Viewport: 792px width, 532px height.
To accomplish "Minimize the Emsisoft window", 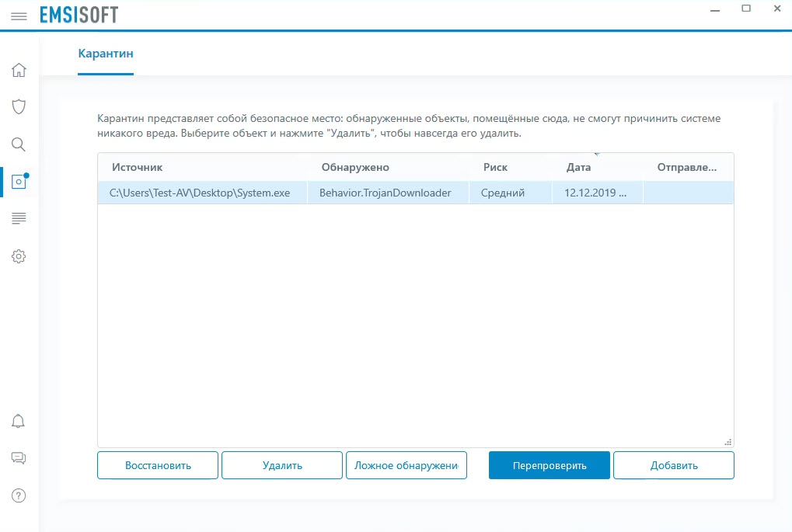I will [x=715, y=10].
